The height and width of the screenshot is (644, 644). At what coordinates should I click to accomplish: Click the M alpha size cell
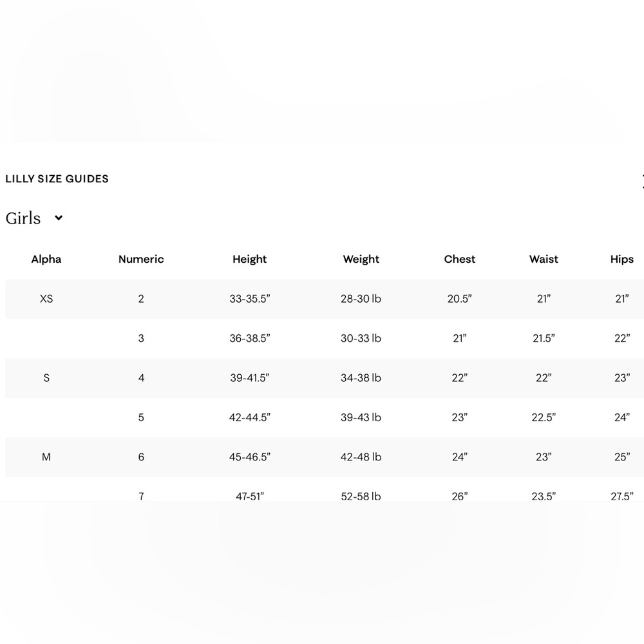[46, 457]
